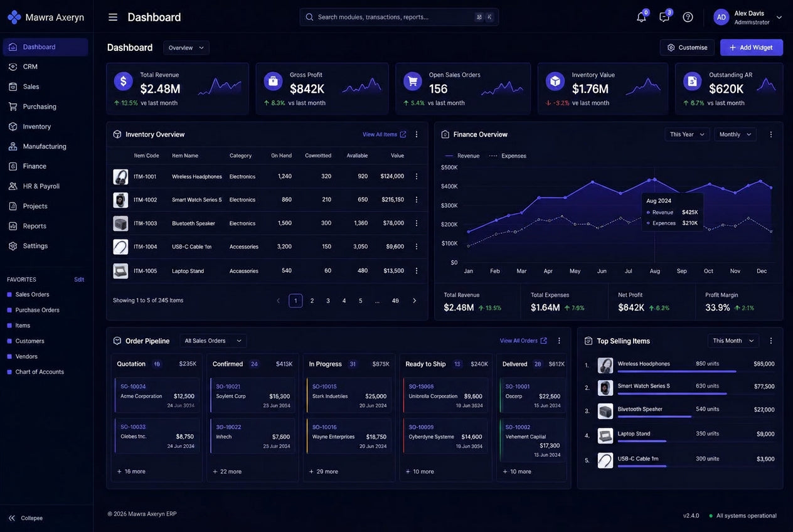Open order card SO-10024 Acme Corporation
The height and width of the screenshot is (532, 793).
click(157, 395)
